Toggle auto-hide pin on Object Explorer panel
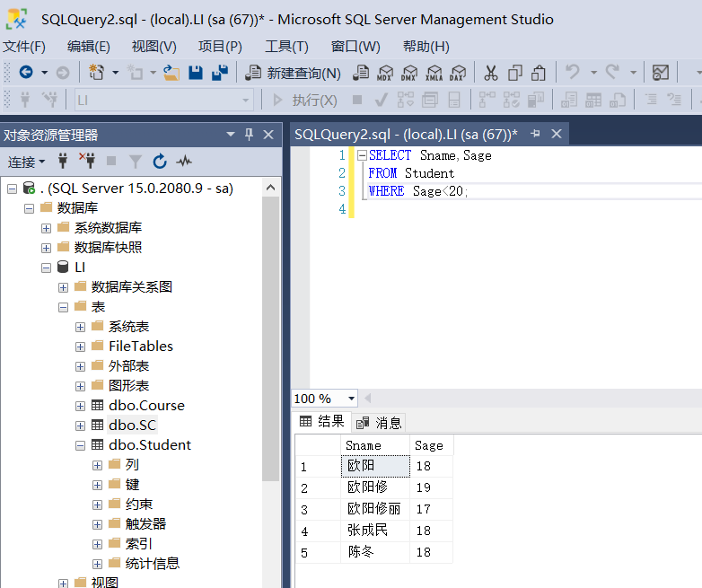The height and width of the screenshot is (588, 702). click(250, 135)
